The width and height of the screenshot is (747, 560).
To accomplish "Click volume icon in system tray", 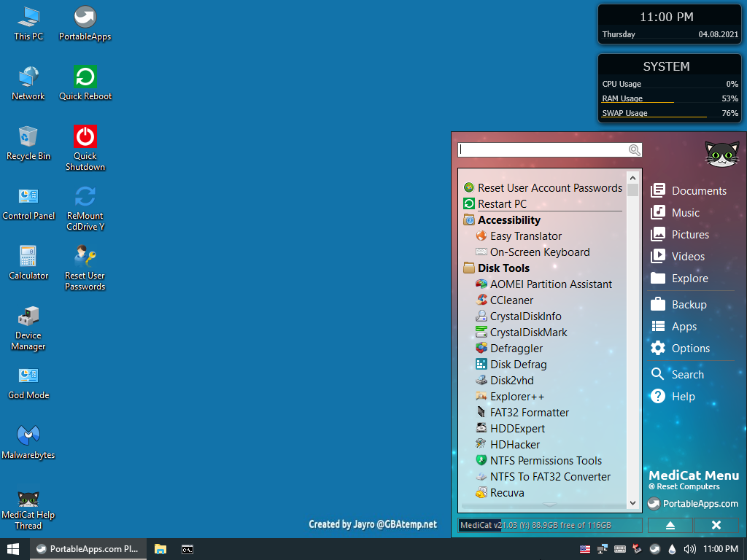I will coord(690,549).
